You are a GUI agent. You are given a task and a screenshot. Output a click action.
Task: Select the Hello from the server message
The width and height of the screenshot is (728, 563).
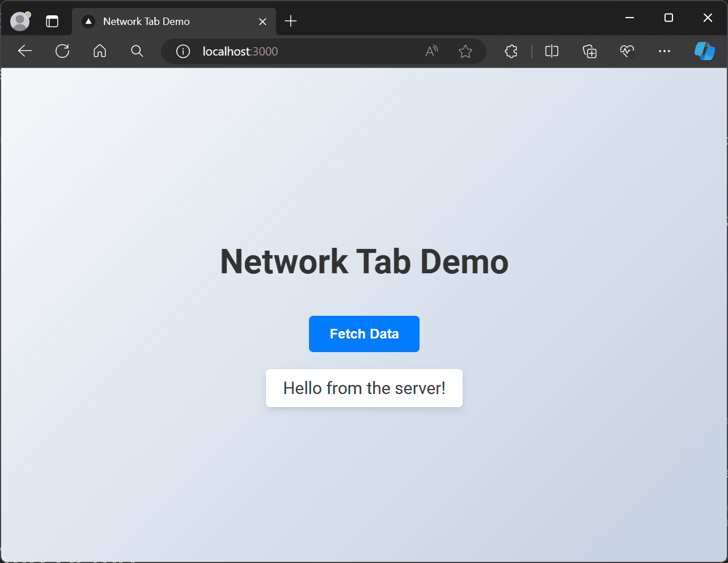(x=364, y=388)
